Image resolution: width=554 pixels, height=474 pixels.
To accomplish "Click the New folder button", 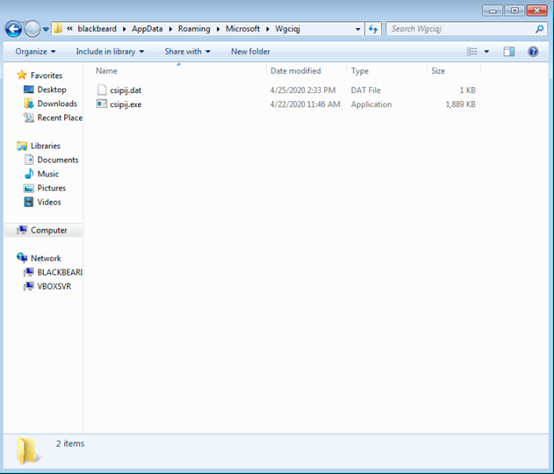I will tap(251, 52).
